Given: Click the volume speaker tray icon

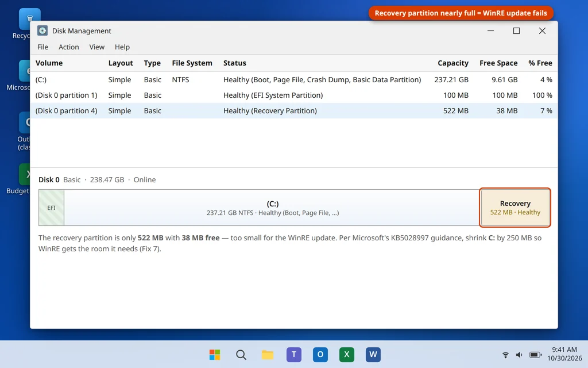Looking at the screenshot, I should point(519,355).
